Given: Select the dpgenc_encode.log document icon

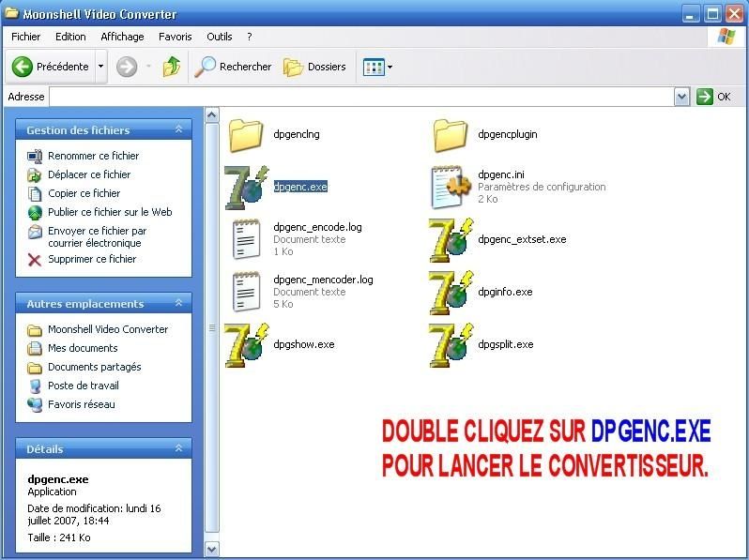Looking at the screenshot, I should pyautogui.click(x=246, y=239).
